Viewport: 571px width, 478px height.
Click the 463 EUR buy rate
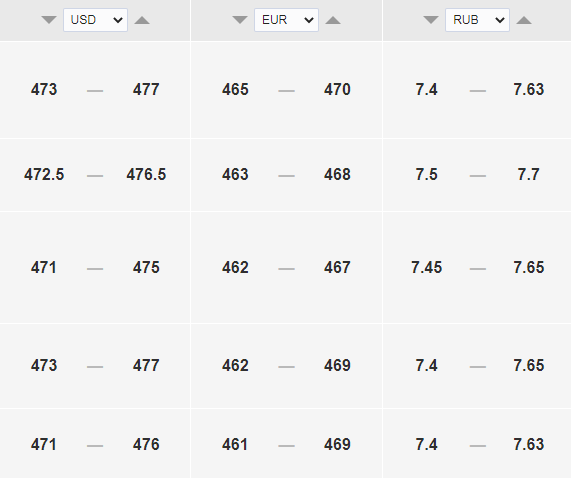click(x=235, y=174)
